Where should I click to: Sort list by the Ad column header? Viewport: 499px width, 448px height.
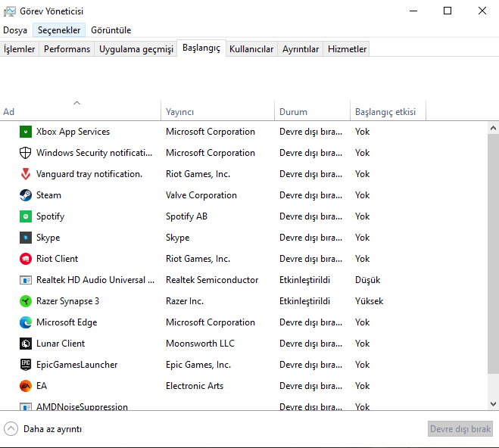[x=9, y=112]
